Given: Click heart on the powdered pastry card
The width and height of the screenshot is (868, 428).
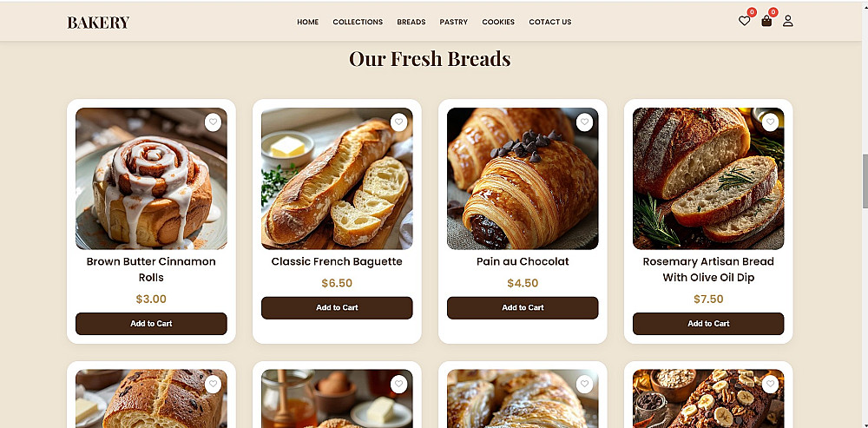Looking at the screenshot, I should pos(584,384).
